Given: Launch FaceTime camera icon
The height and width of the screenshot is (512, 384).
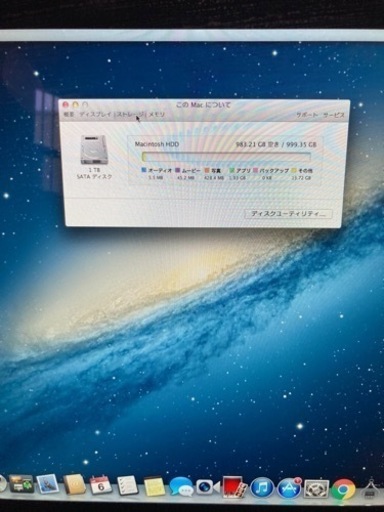Looking at the screenshot, I should [x=207, y=488].
